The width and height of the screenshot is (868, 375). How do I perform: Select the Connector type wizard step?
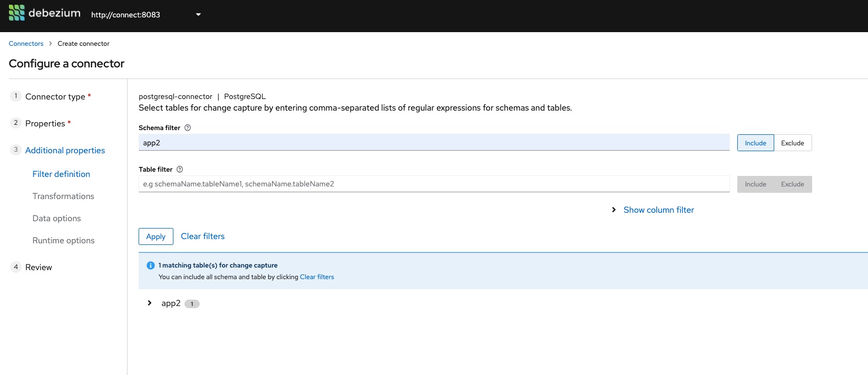pos(55,96)
